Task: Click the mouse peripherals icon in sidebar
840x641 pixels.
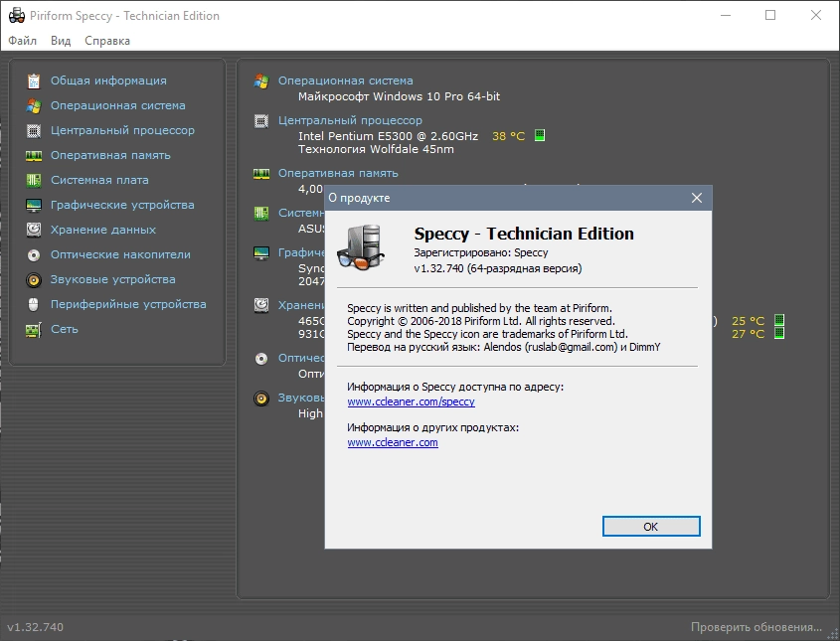Action: [34, 304]
